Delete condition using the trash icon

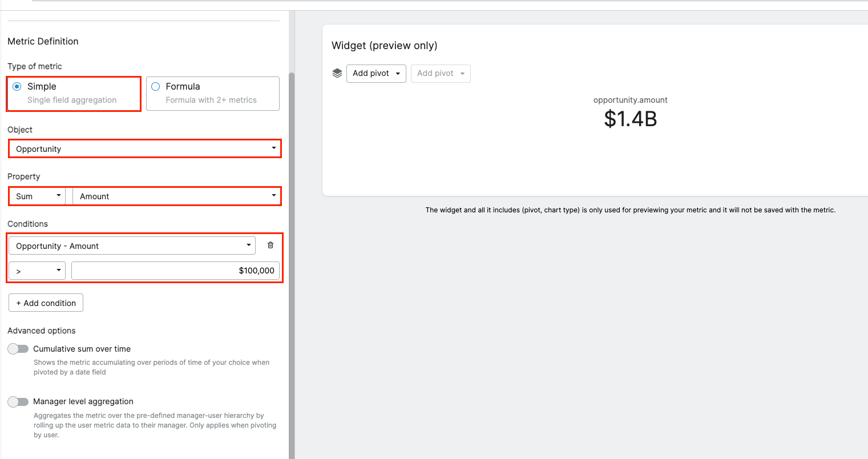point(271,245)
